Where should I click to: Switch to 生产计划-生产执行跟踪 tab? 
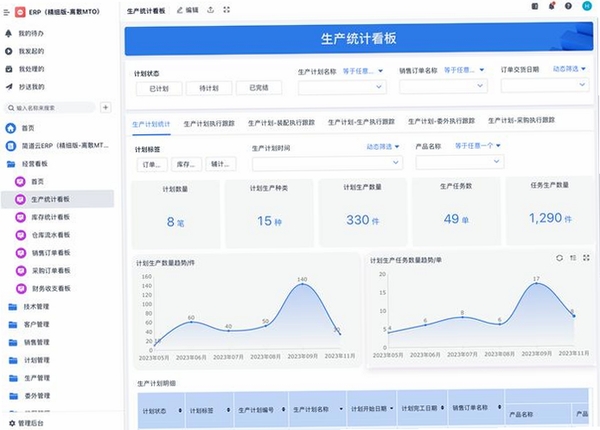pos(361,122)
